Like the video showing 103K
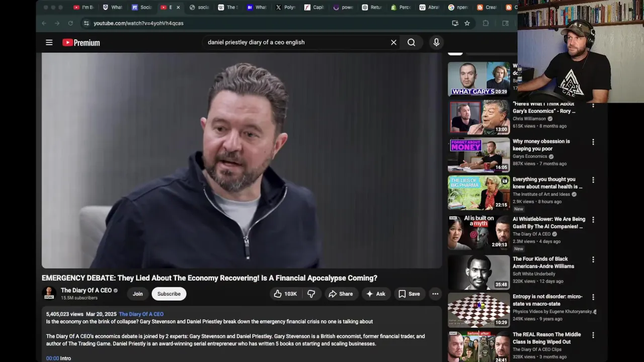This screenshot has height=362, width=644. click(x=285, y=294)
